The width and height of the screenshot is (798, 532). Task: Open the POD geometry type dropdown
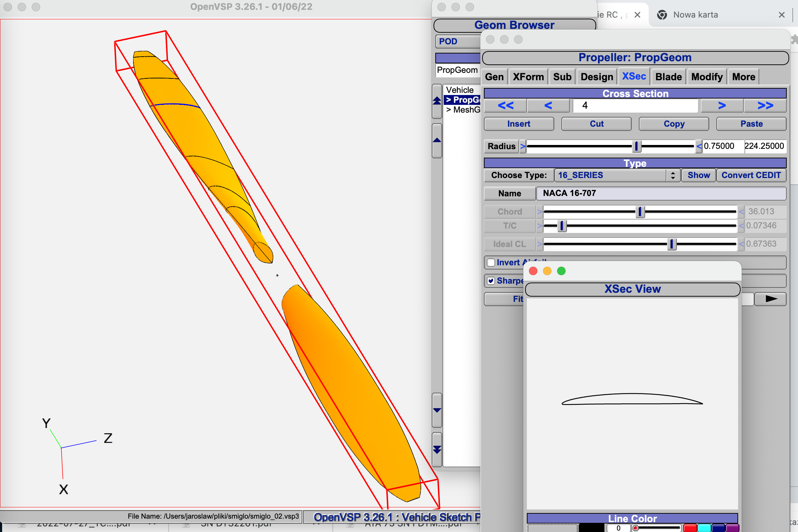pos(458,42)
